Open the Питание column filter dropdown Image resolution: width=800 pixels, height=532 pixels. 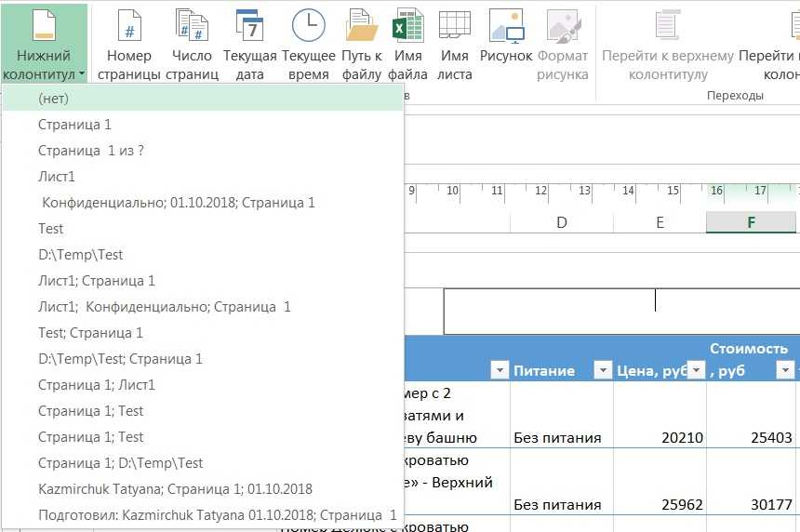click(x=603, y=369)
